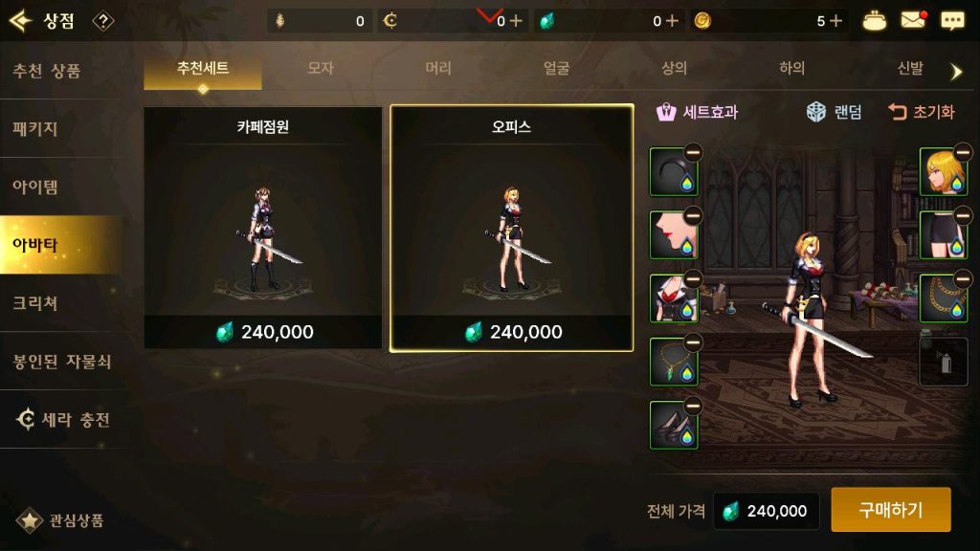Open the help question mark icon

click(x=103, y=21)
